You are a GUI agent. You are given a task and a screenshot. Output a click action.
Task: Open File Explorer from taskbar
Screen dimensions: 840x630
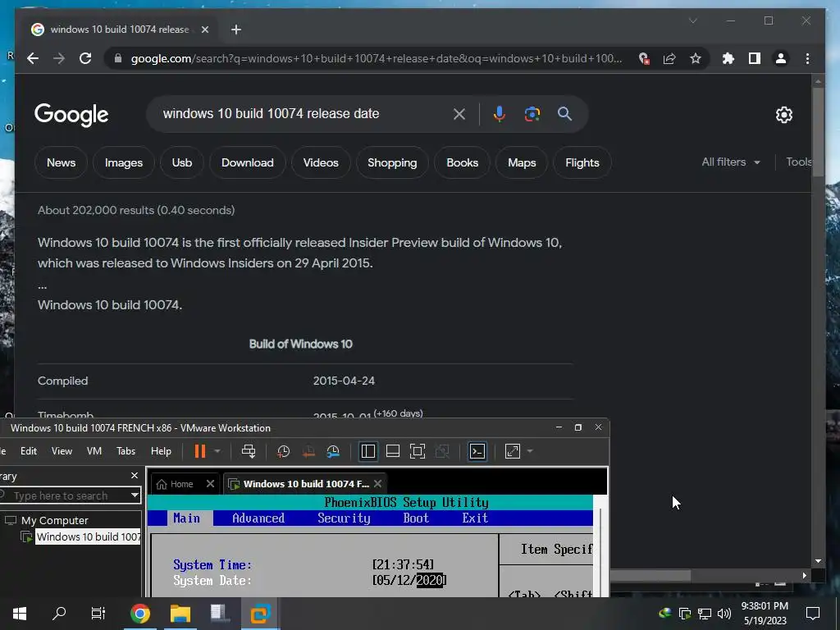180,614
